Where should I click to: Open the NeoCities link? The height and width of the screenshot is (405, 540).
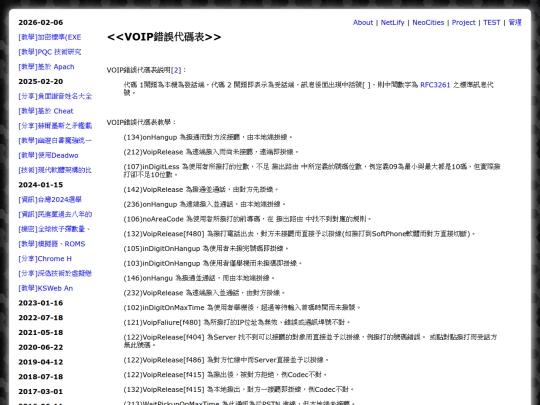[428, 22]
